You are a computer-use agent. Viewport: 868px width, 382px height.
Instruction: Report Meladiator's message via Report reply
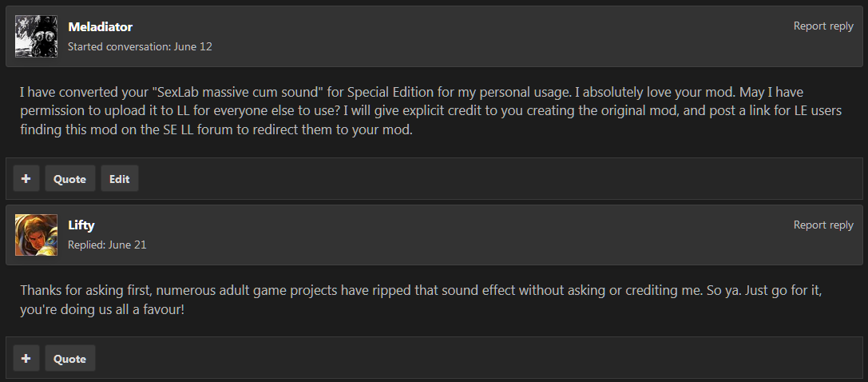point(823,26)
